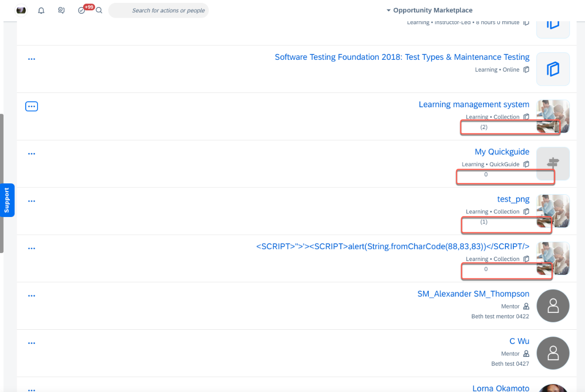Open the notifications bell

(x=41, y=10)
